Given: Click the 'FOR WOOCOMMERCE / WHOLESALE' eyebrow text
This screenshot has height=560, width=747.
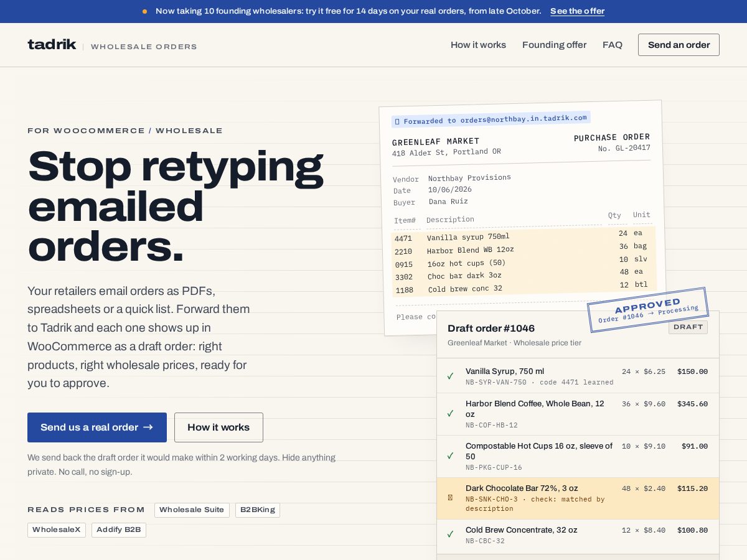Looking at the screenshot, I should (x=125, y=131).
